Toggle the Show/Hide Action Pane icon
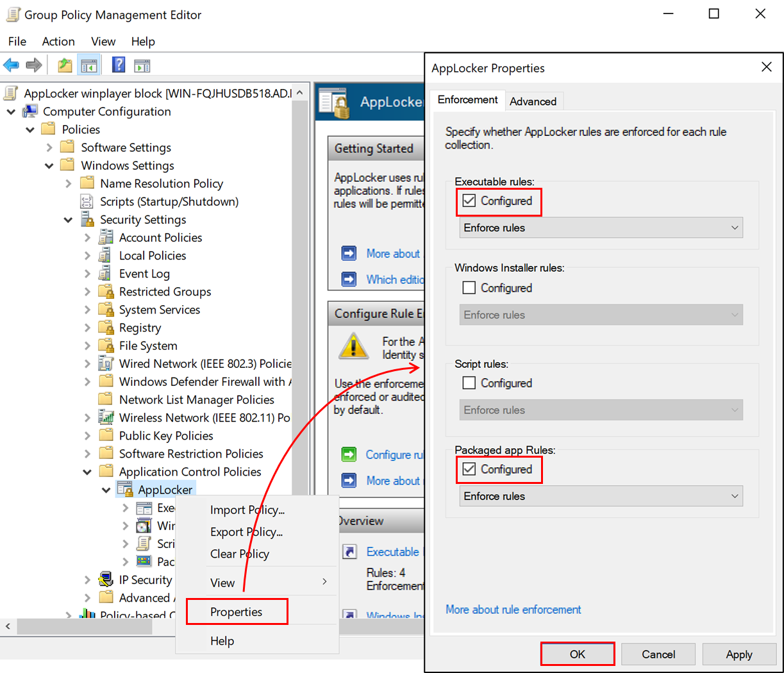 142,65
